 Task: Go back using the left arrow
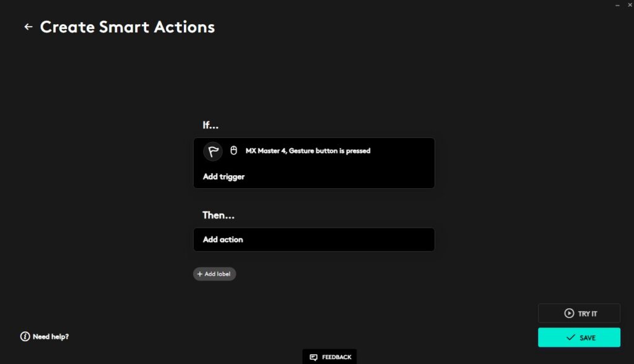tap(28, 27)
